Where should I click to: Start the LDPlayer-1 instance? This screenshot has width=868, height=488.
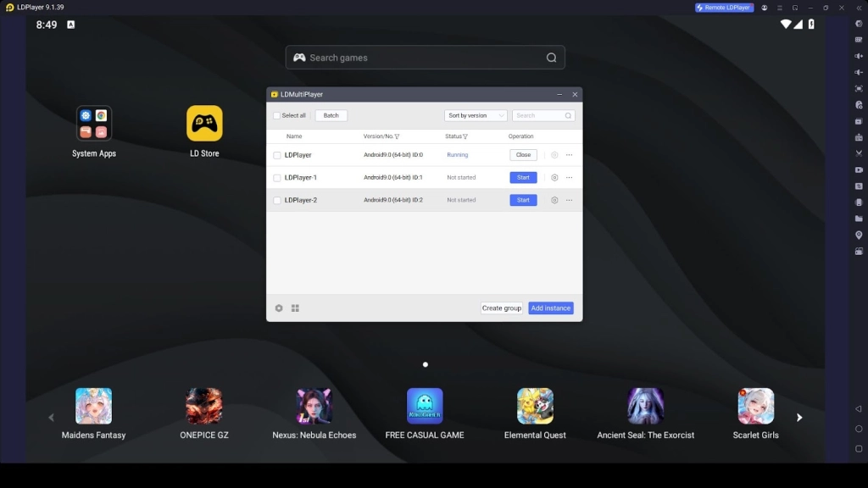(x=523, y=178)
